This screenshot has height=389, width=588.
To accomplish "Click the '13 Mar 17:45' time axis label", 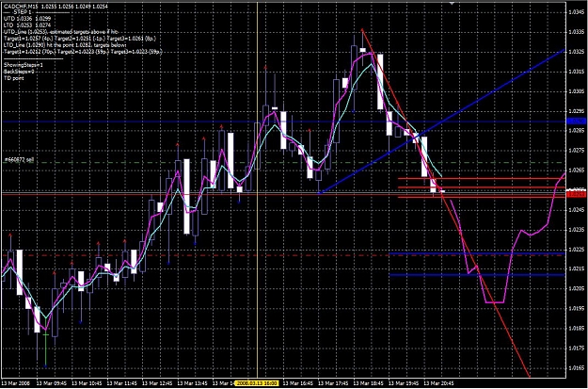I will (x=333, y=383).
